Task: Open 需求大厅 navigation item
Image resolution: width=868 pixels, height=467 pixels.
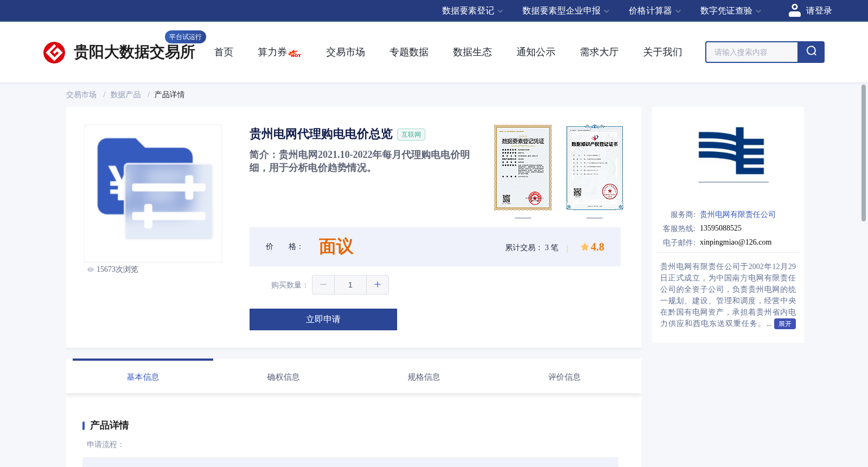Action: (599, 52)
